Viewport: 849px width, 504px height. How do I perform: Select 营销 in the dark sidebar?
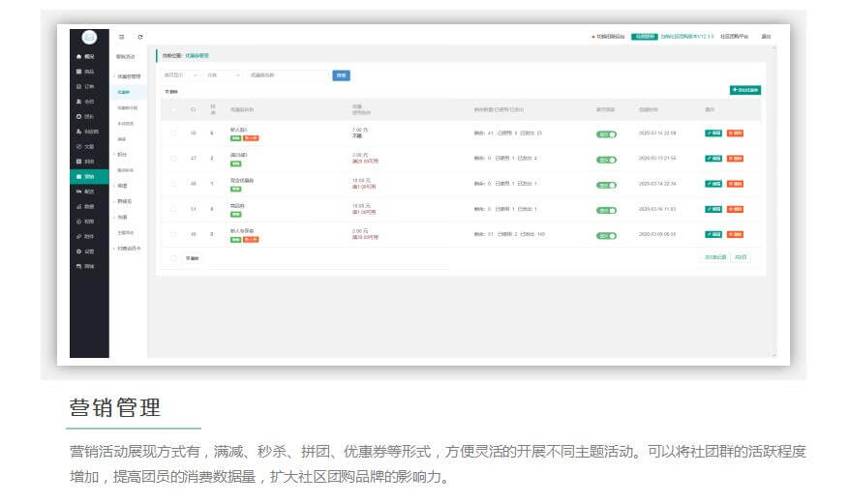point(88,177)
